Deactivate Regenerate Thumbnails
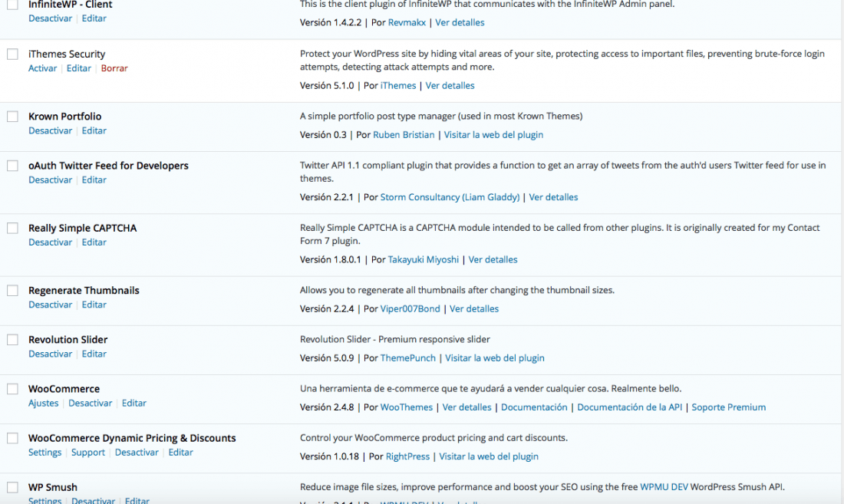The image size is (844, 504). tap(50, 305)
